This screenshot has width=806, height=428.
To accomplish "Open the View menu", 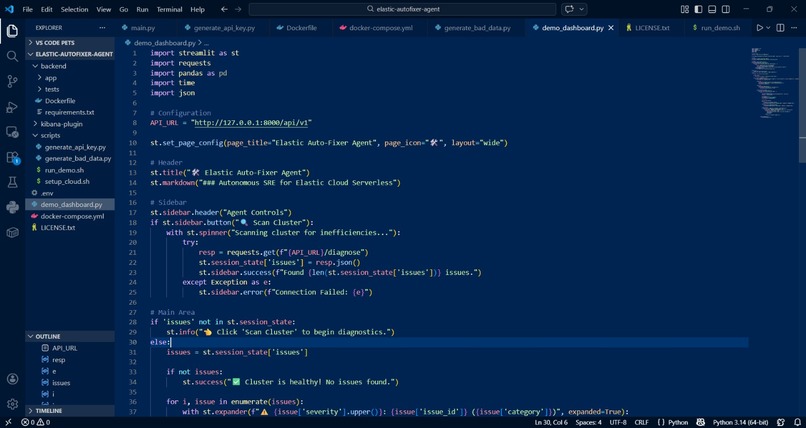I will tap(103, 9).
